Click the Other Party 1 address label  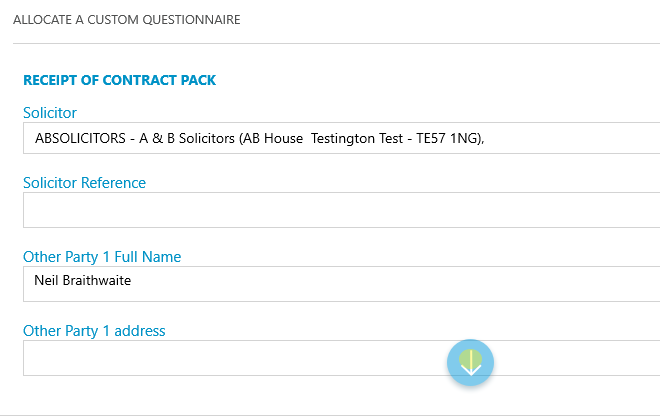pyautogui.click(x=94, y=331)
